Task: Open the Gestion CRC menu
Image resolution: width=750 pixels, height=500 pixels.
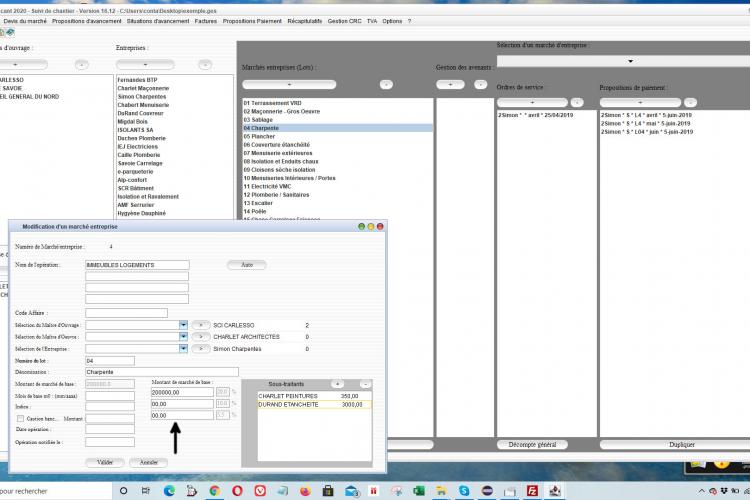Action: point(344,21)
